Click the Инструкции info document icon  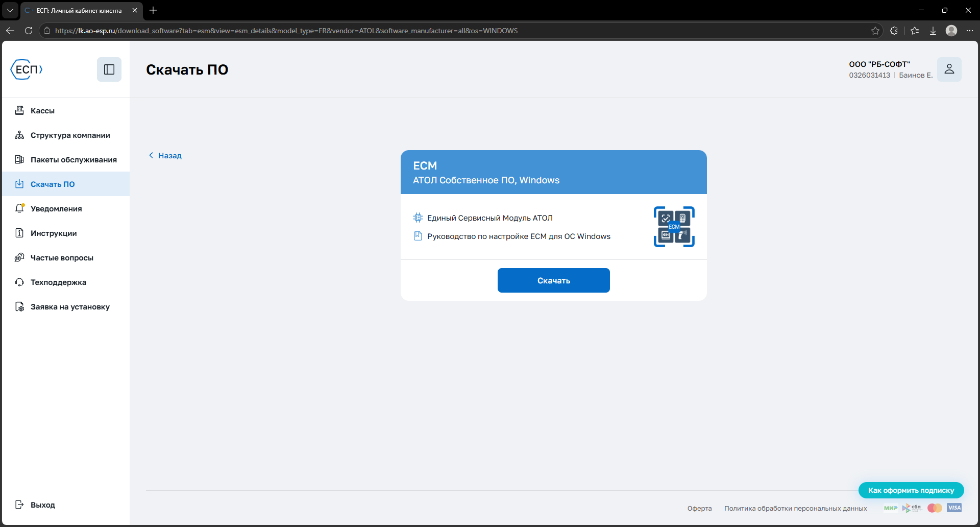coord(19,233)
